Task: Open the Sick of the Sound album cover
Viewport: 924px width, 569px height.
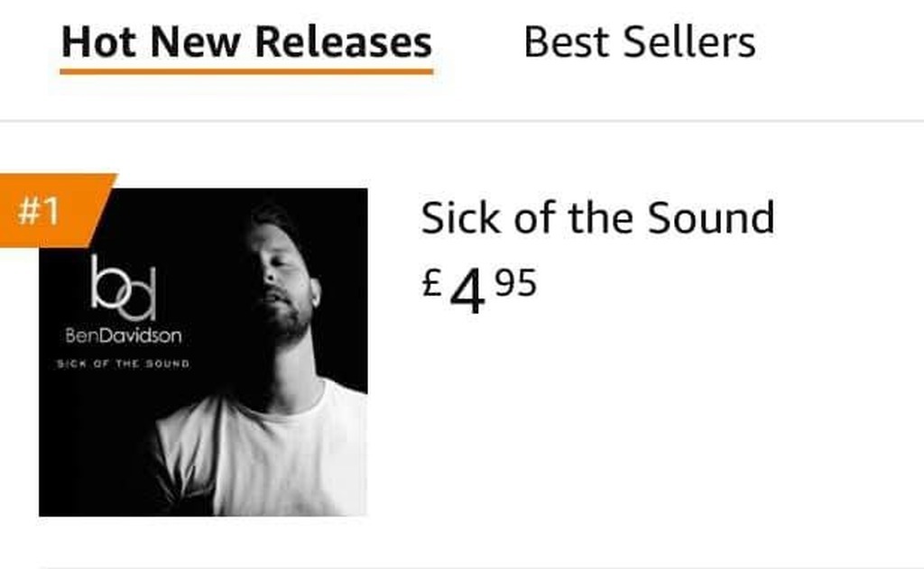Action: 203,353
